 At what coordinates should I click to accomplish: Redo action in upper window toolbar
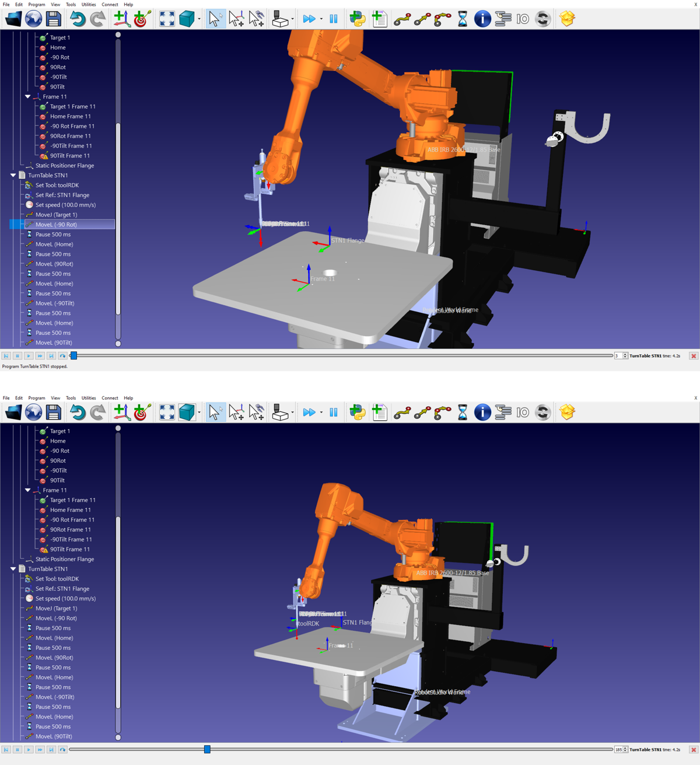(x=97, y=19)
